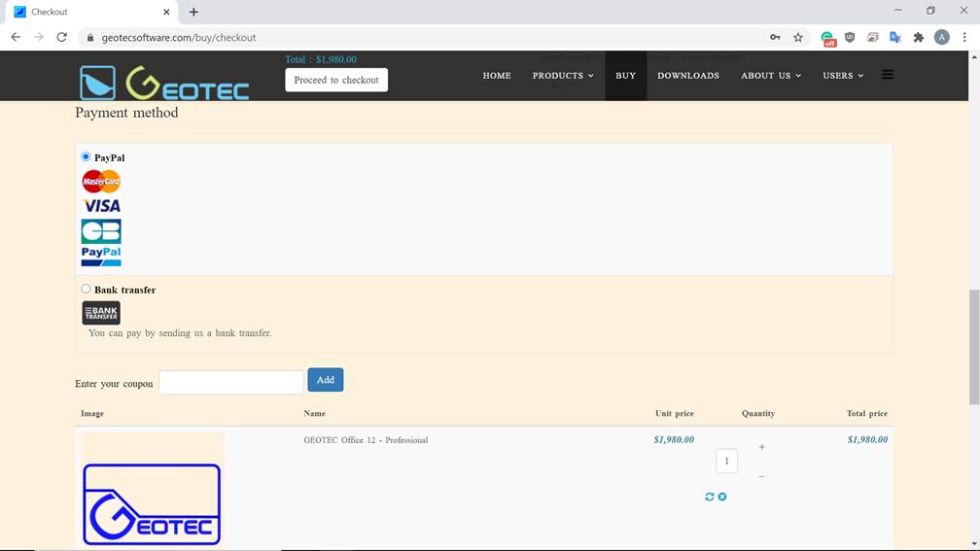This screenshot has width=980, height=551.
Task: Click the PayPal logo icon
Action: [101, 256]
